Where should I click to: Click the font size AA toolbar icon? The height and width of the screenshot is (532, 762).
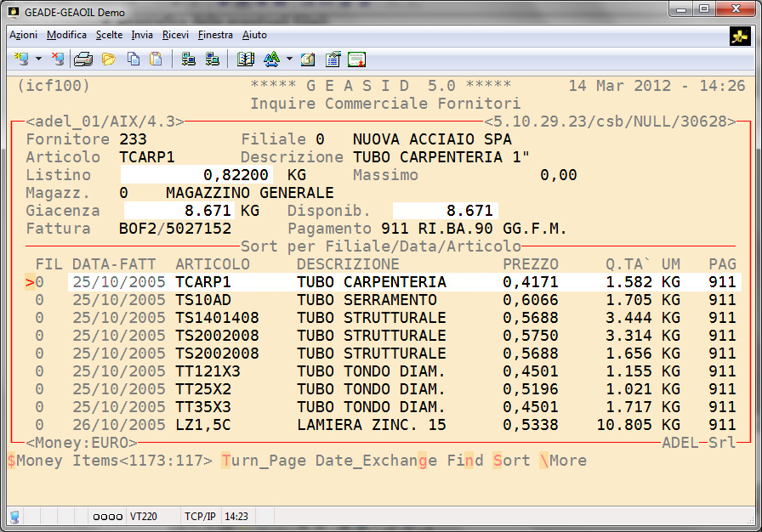click(272, 59)
